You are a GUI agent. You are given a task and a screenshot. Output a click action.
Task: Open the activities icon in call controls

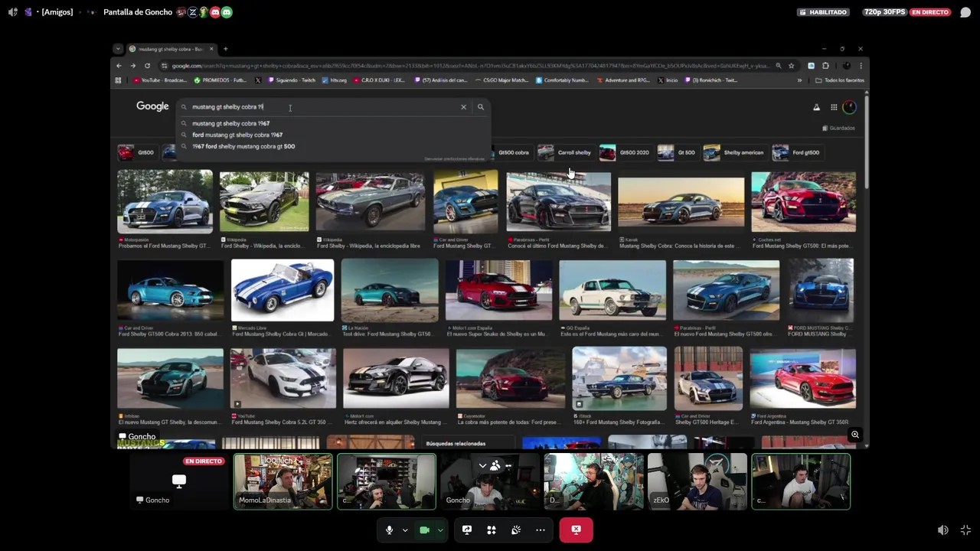click(x=492, y=530)
